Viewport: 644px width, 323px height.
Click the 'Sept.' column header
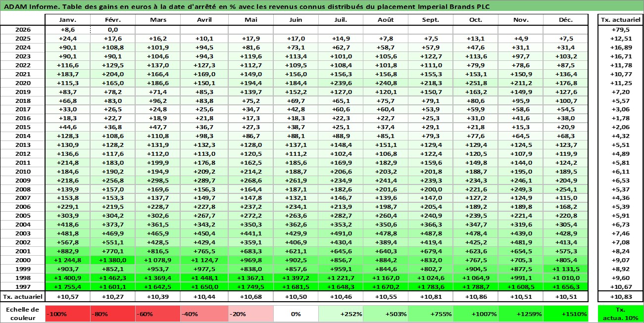click(x=431, y=20)
